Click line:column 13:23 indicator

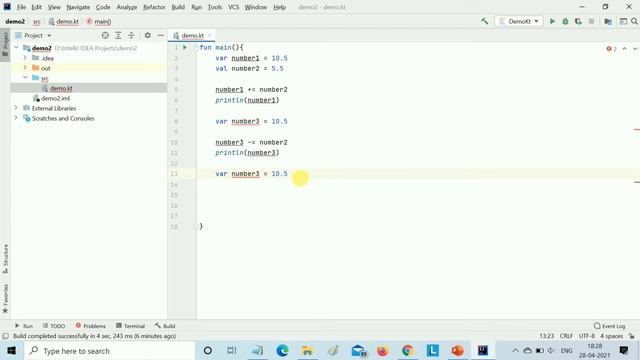[547, 336]
